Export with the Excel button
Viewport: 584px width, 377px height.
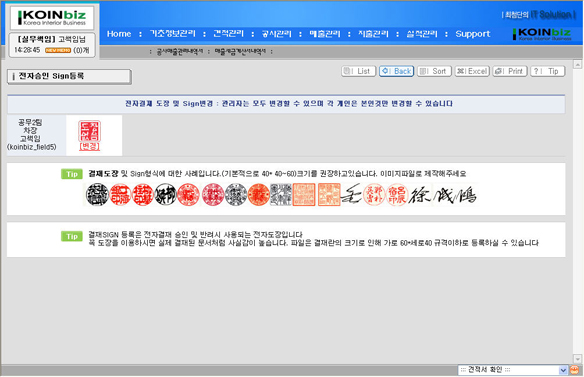[472, 71]
